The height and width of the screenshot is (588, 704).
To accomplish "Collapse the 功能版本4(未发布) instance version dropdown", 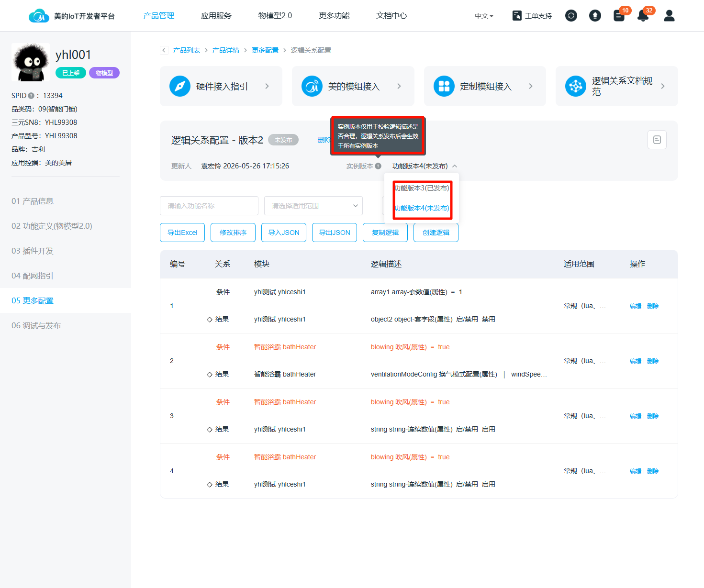I will 425,166.
